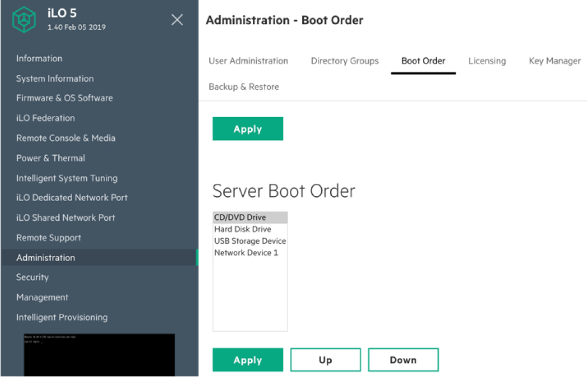
Task: Select USB Storage Device in boot list
Action: 250,241
